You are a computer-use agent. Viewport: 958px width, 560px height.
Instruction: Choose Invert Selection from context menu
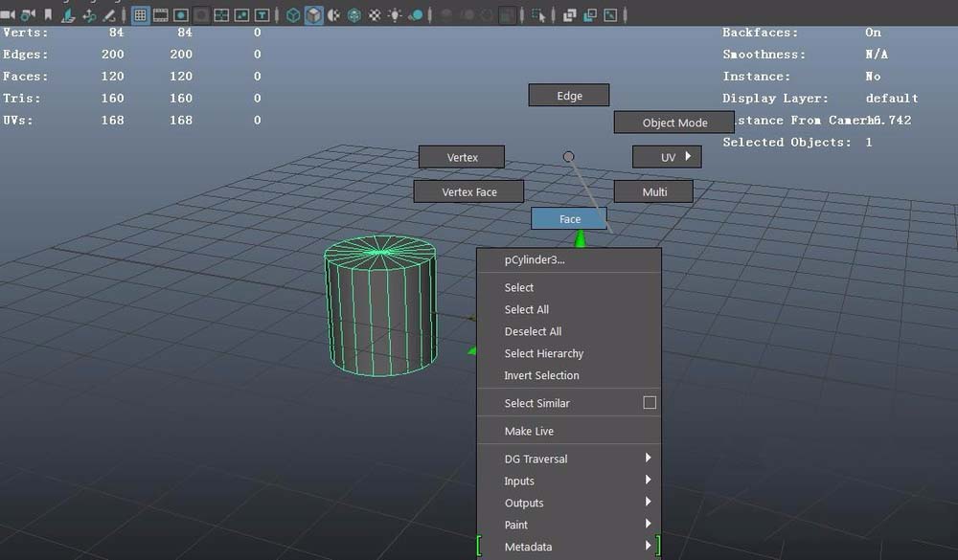(542, 375)
